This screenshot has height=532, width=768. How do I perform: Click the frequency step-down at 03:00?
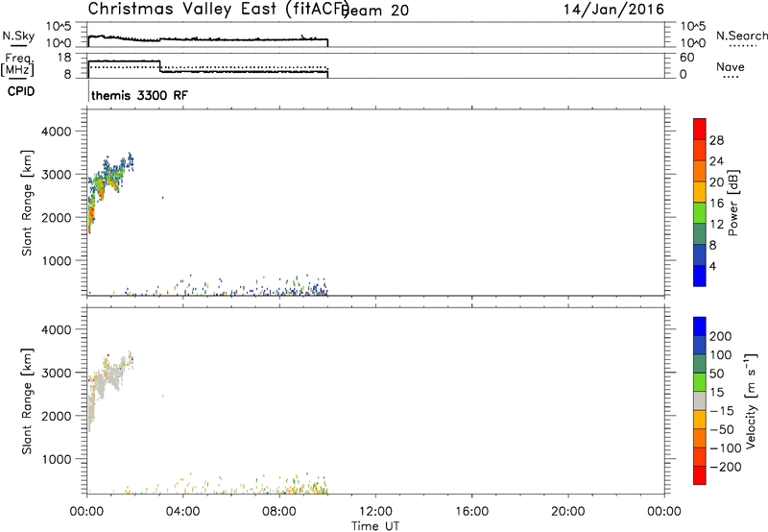coord(160,66)
